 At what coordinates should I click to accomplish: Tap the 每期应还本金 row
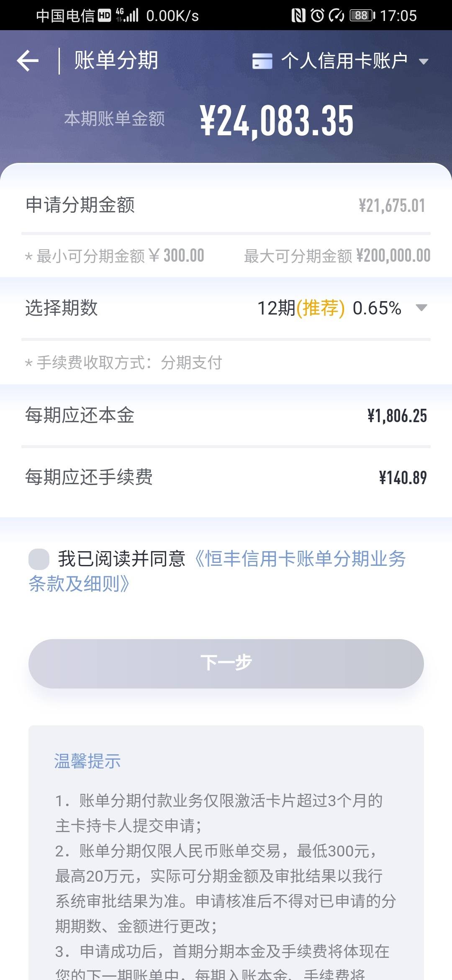[x=226, y=415]
